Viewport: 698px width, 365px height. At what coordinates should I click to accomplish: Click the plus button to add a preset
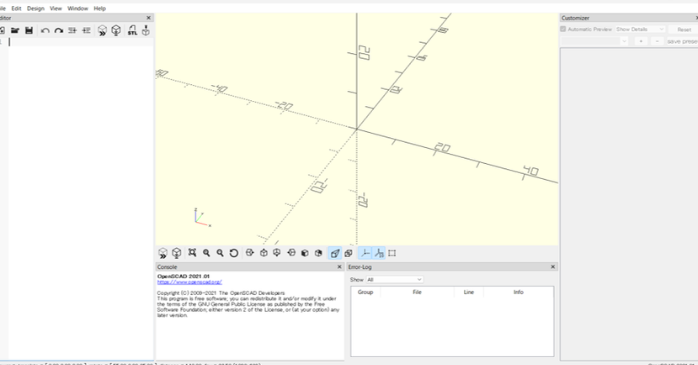pyautogui.click(x=641, y=41)
